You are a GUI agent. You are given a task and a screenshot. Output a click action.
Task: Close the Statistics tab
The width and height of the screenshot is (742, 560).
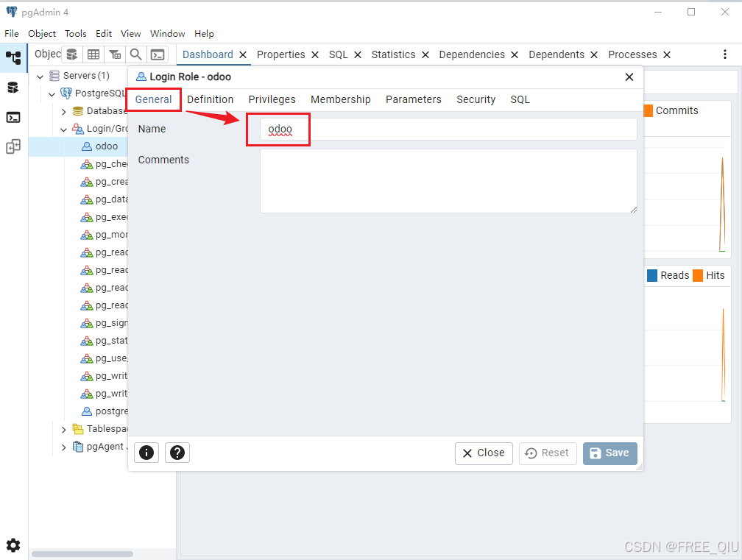point(425,55)
